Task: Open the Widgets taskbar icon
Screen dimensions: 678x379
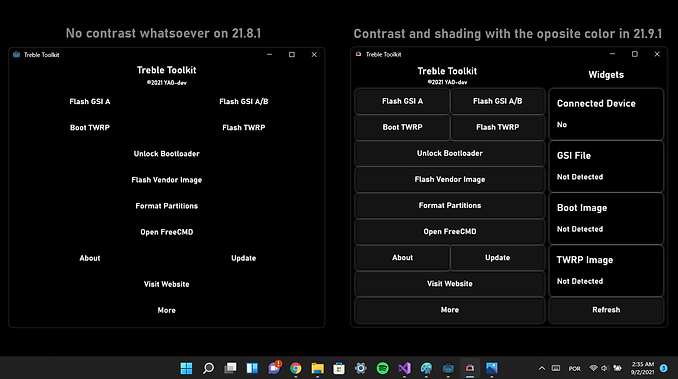Action: tap(252, 368)
